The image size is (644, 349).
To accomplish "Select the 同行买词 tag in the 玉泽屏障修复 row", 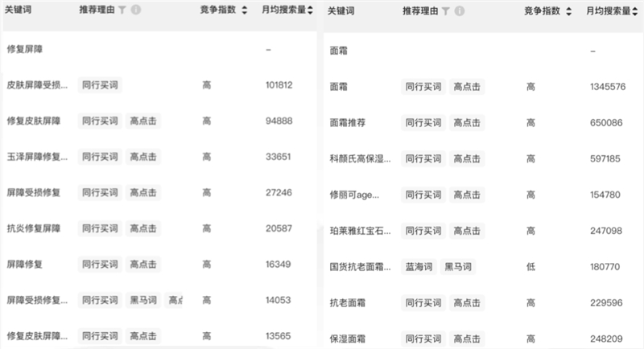I will point(100,157).
